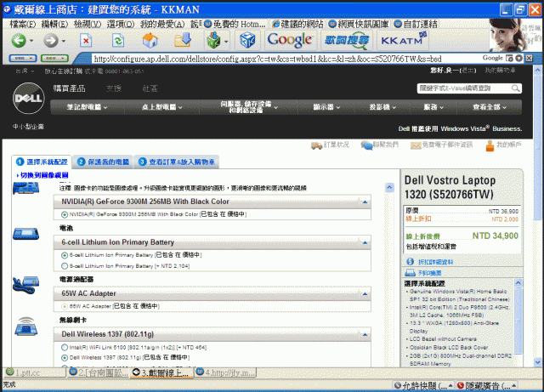Open the Google toolbar shortcut

click(290, 40)
